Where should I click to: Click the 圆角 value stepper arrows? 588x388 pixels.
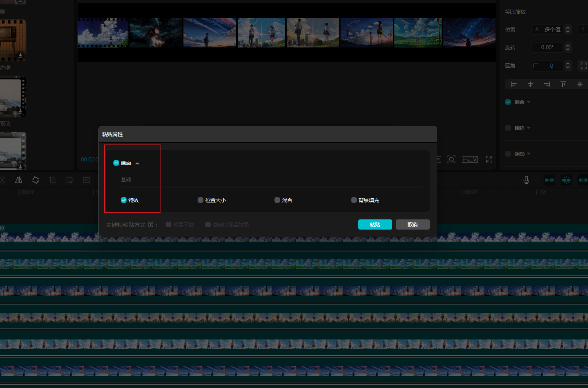pos(568,65)
